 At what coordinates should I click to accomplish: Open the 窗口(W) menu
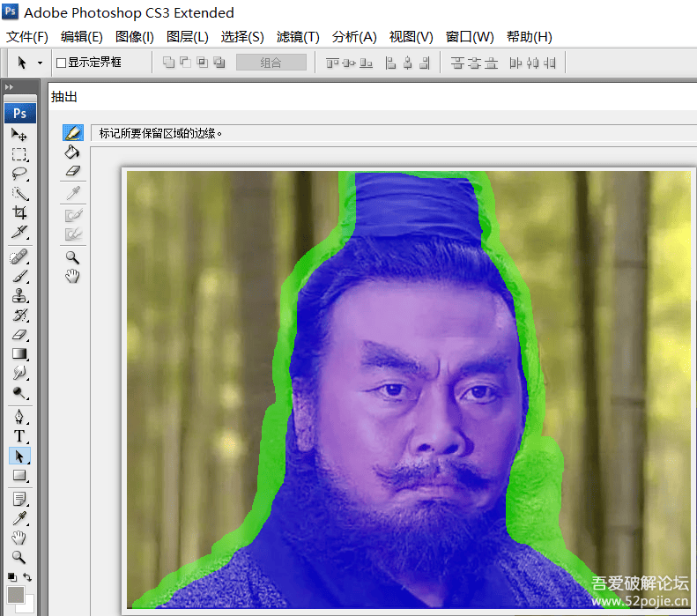point(470,36)
